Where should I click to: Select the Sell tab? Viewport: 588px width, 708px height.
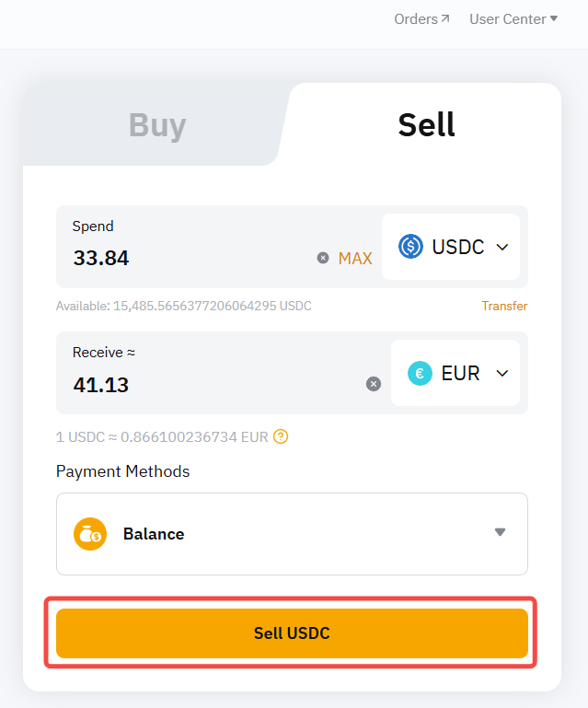(x=426, y=125)
